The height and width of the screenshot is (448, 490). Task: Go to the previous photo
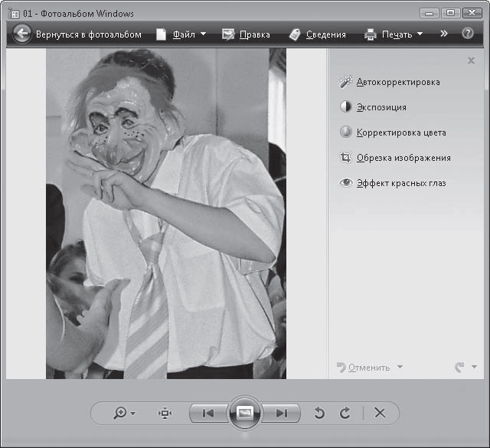(207, 413)
